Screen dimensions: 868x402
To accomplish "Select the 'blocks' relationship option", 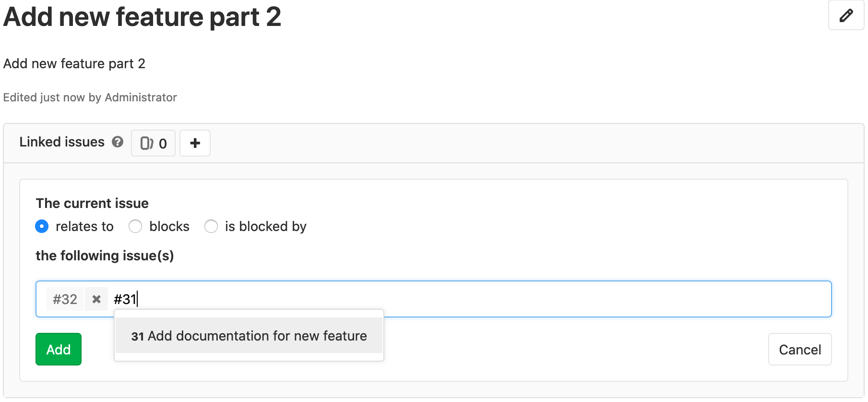I will pyautogui.click(x=135, y=226).
